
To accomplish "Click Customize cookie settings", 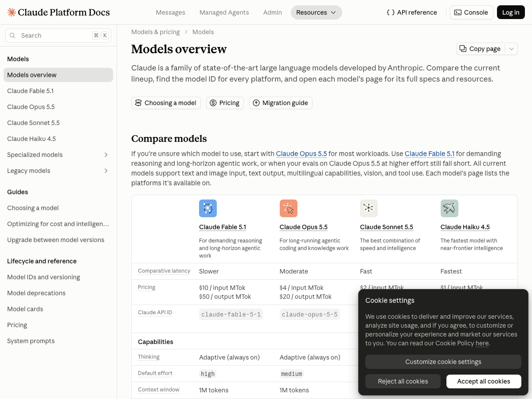I will pos(443,362).
